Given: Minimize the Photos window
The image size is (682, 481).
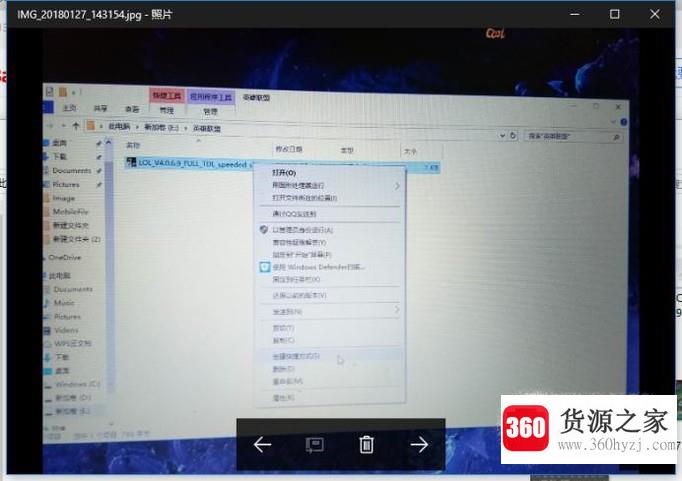Looking at the screenshot, I should pyautogui.click(x=575, y=14).
